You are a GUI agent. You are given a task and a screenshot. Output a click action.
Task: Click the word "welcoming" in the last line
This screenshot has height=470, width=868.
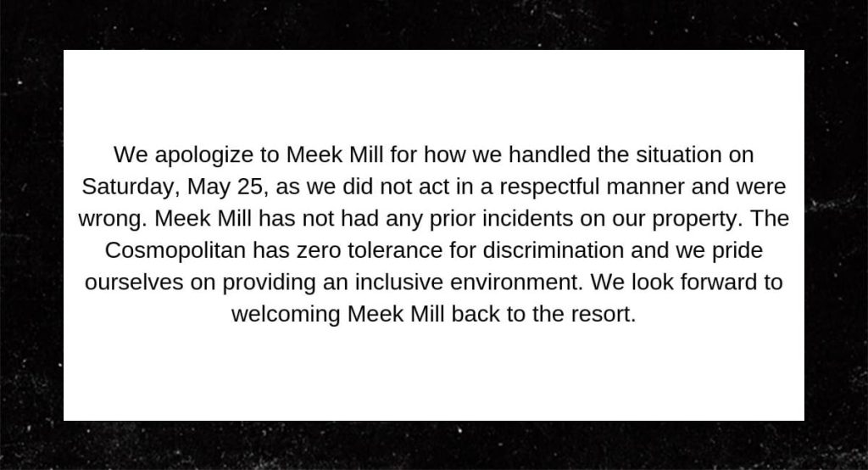[x=286, y=315]
